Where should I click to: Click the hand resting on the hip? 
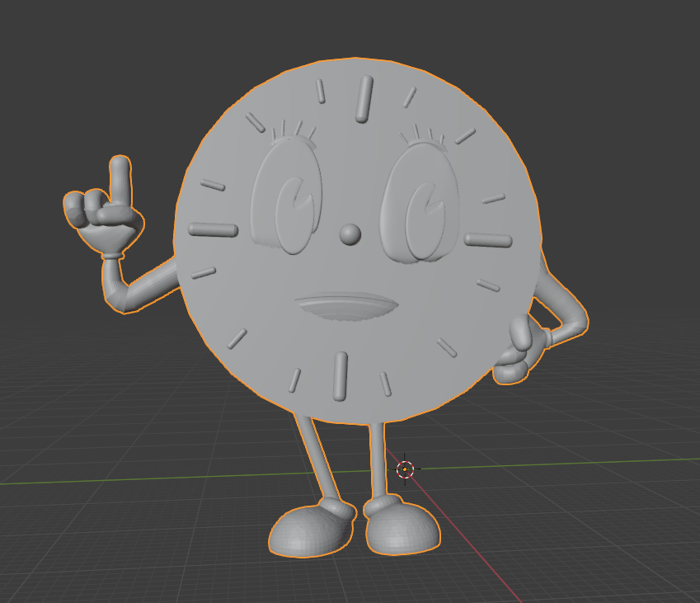(x=521, y=351)
